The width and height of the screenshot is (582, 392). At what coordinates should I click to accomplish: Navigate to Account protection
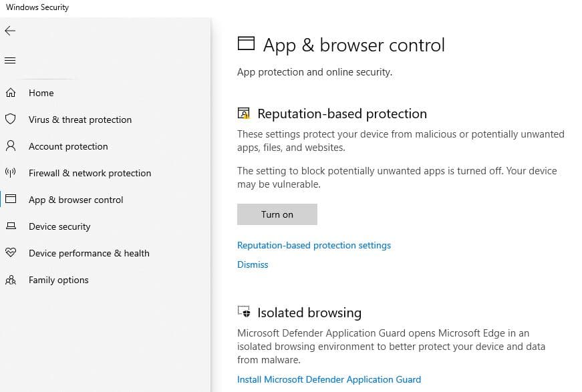(68, 146)
